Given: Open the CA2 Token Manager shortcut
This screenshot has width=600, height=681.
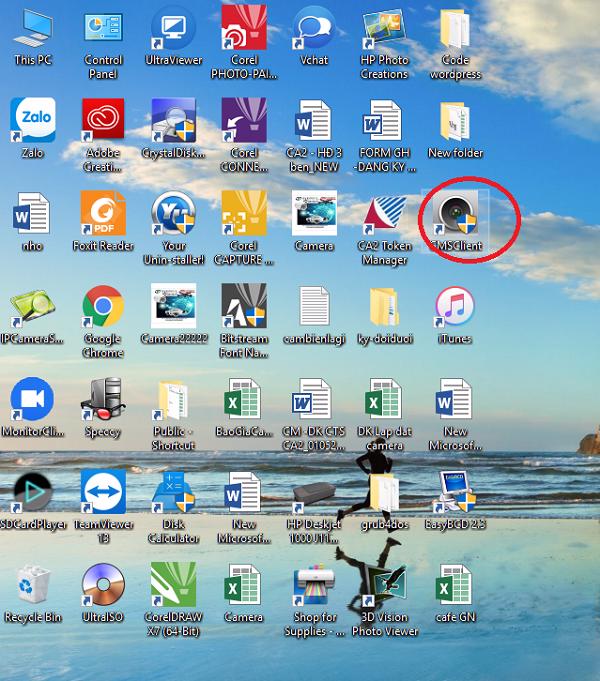Looking at the screenshot, I should (384, 213).
